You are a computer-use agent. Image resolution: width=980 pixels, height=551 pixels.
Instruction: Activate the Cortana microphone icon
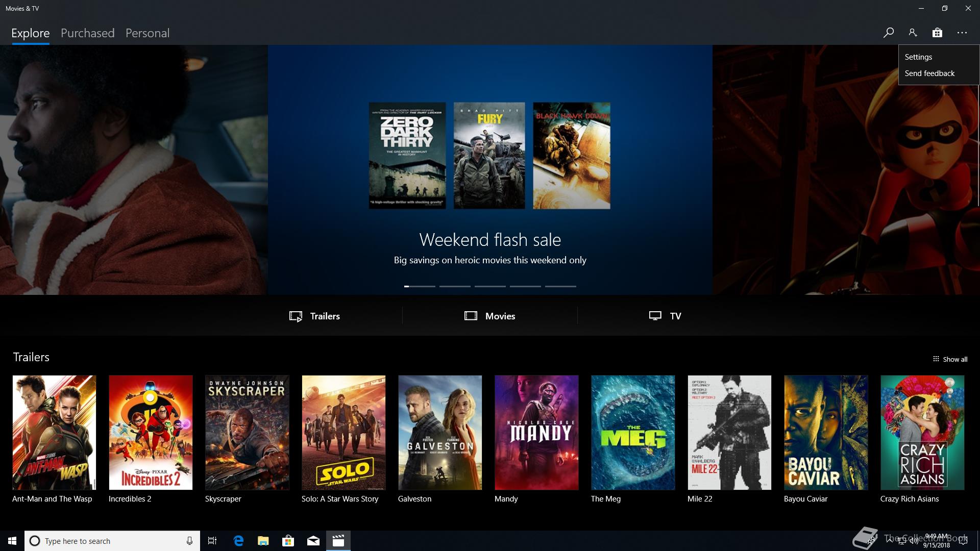pyautogui.click(x=189, y=541)
